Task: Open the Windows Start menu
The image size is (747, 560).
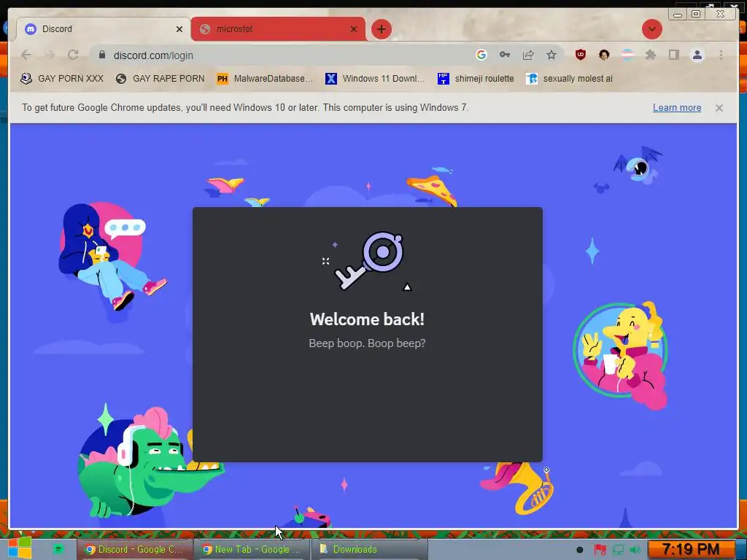Action: (19, 548)
